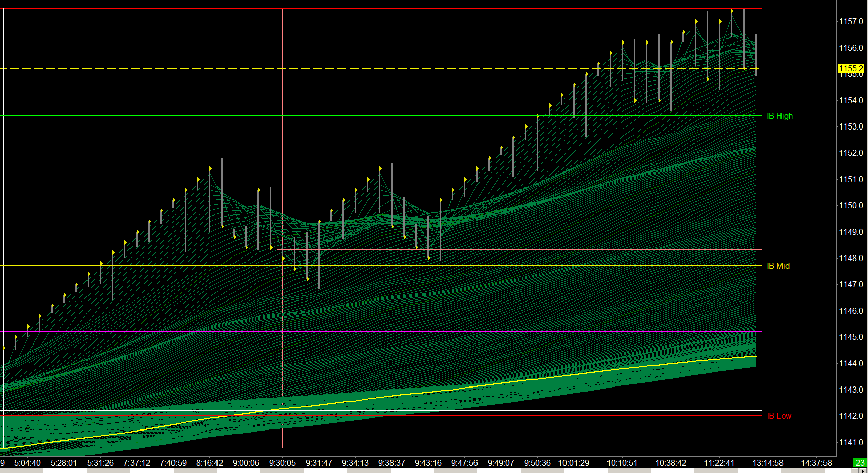Click the 1154.0 price axis label
The image size is (868, 473).
click(851, 101)
